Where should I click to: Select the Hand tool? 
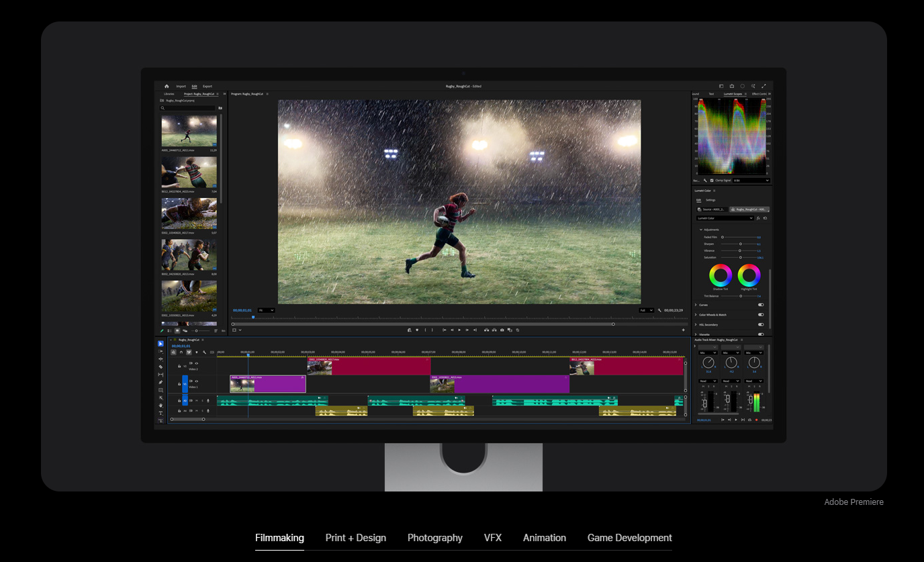click(x=161, y=406)
